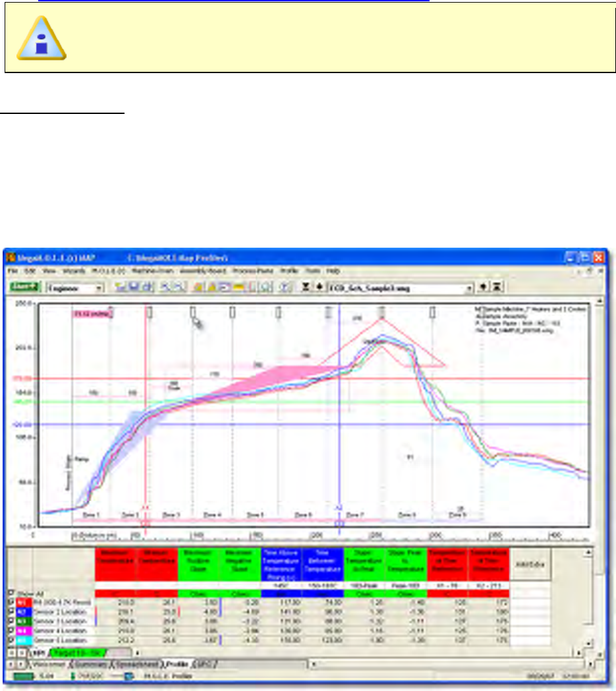Switch to the Spreadsheet tab

(137, 664)
